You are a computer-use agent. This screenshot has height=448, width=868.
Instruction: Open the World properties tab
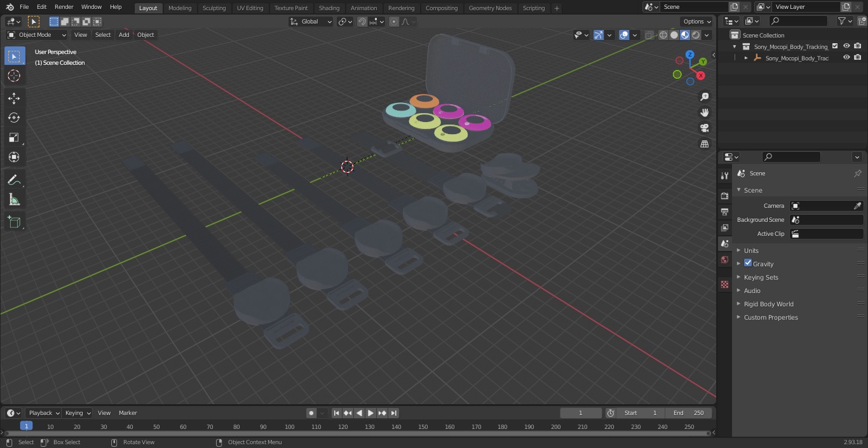(724, 259)
